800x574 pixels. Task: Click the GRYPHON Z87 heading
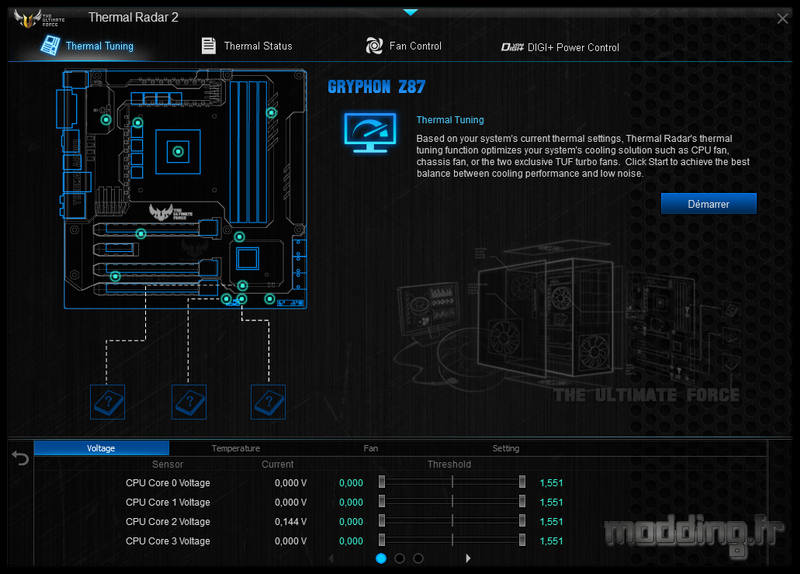click(x=377, y=87)
